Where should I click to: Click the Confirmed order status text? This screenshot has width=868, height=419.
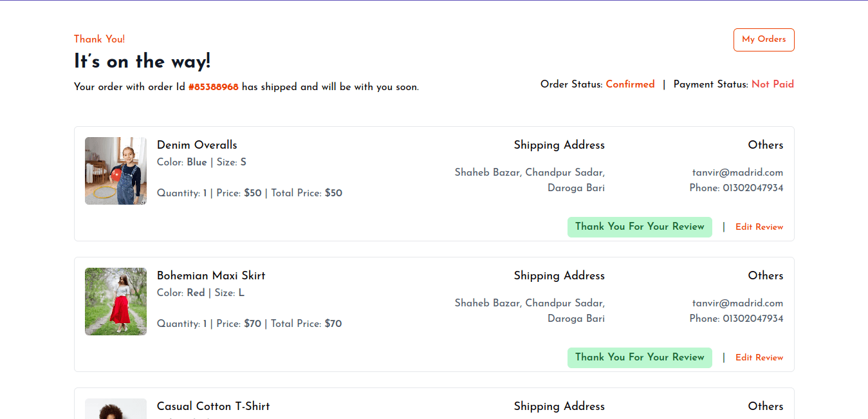tap(630, 84)
